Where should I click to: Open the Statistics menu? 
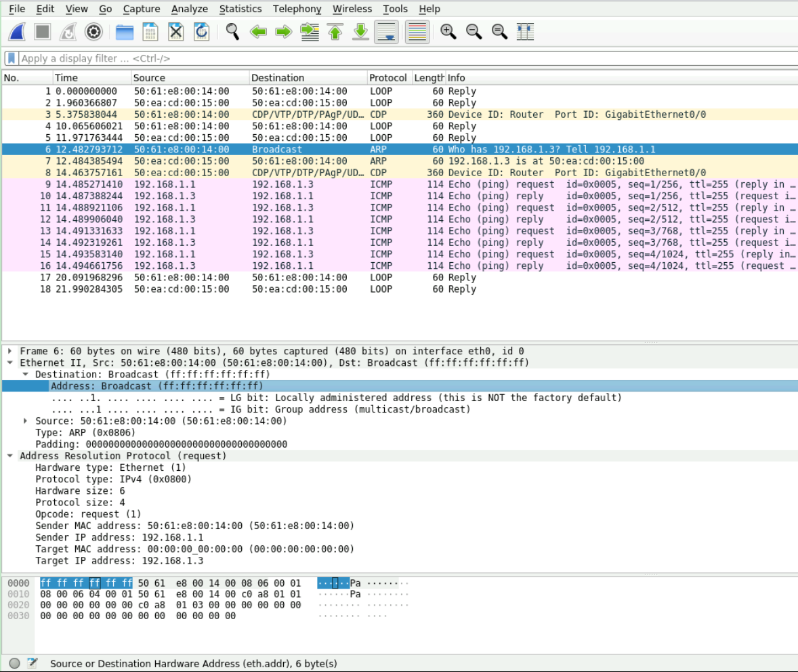240,9
